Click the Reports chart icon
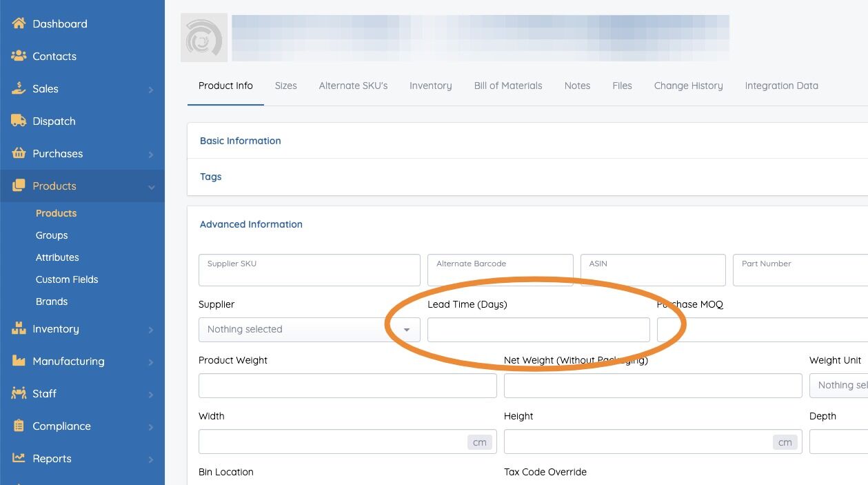 [x=19, y=458]
